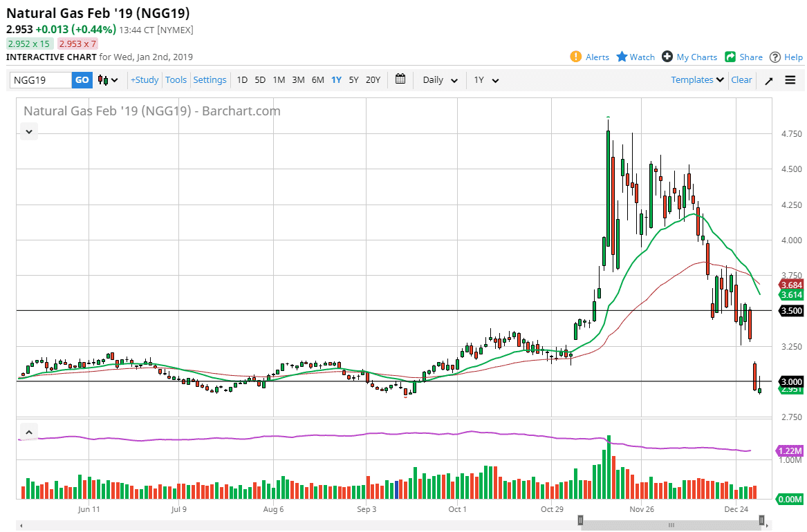Pop out chart with arrow icon

point(768,80)
